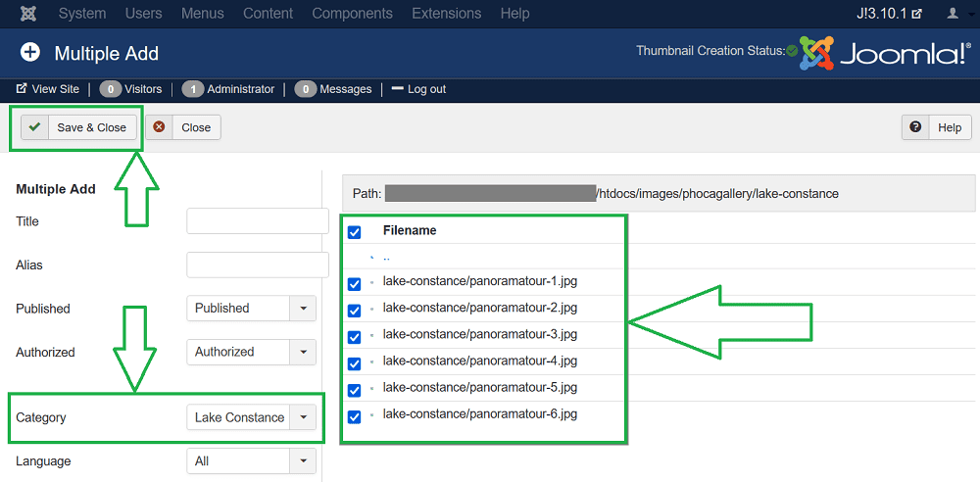Image resolution: width=980 pixels, height=482 pixels.
Task: Click into the Title input field
Action: (257, 221)
